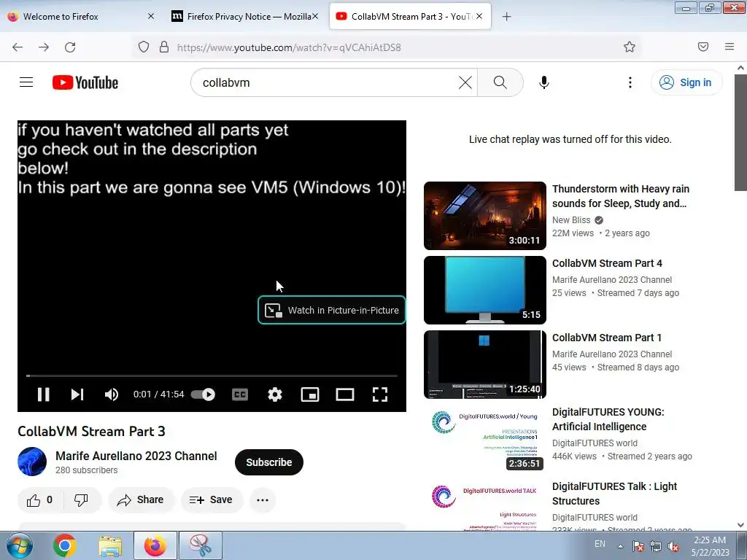Viewport: 747px width, 560px height.
Task: Seek on the video progress bar
Action: click(x=212, y=376)
